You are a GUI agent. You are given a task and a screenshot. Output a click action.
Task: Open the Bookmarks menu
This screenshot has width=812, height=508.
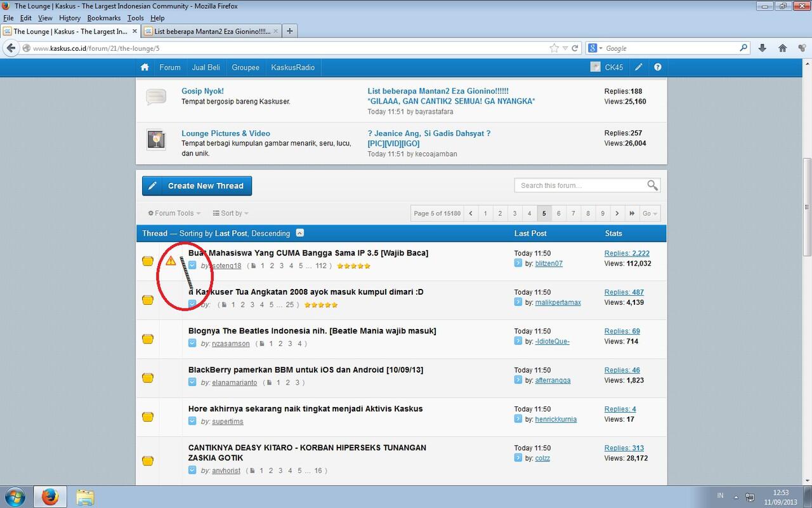[x=104, y=18]
